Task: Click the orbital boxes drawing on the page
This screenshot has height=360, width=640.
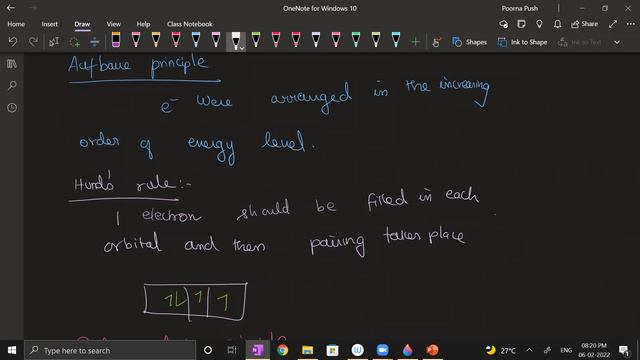Action: click(x=196, y=302)
